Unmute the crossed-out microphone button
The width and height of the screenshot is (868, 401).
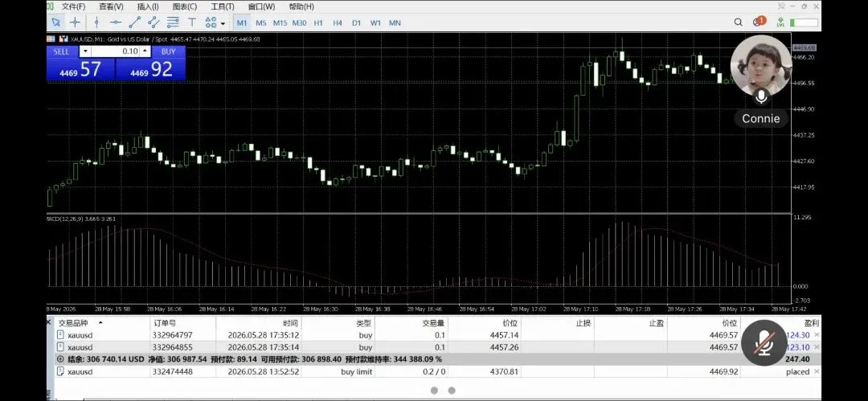coord(764,343)
